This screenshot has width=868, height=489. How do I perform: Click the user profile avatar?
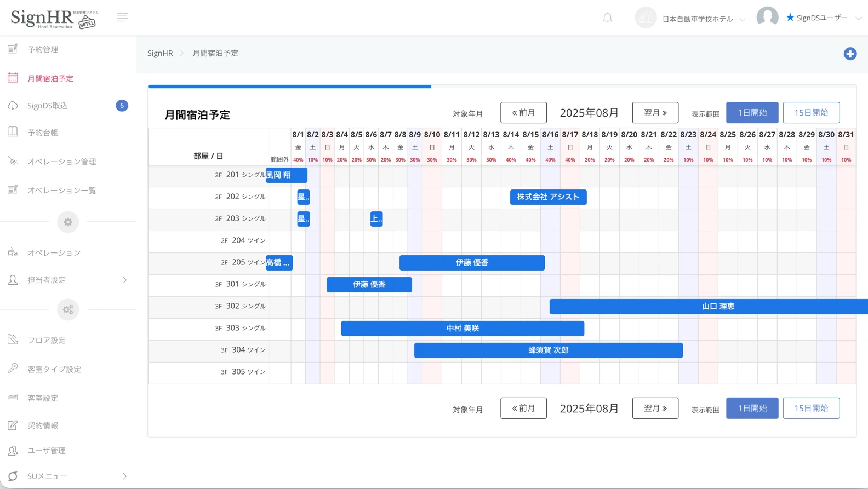click(767, 18)
